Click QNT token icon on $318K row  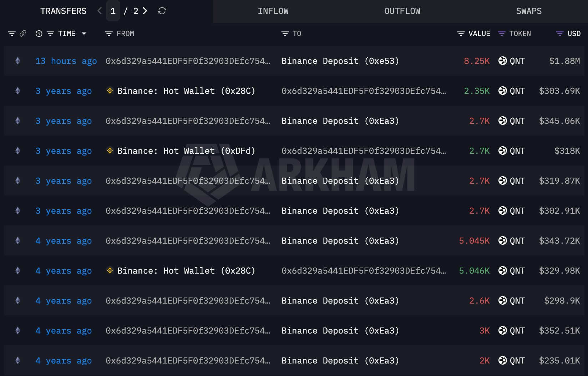coord(503,151)
